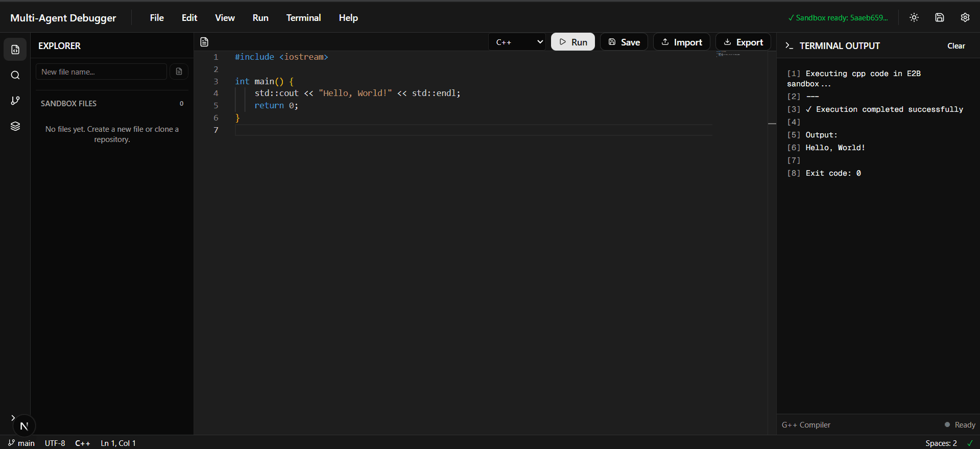Create new file icon button

(179, 72)
